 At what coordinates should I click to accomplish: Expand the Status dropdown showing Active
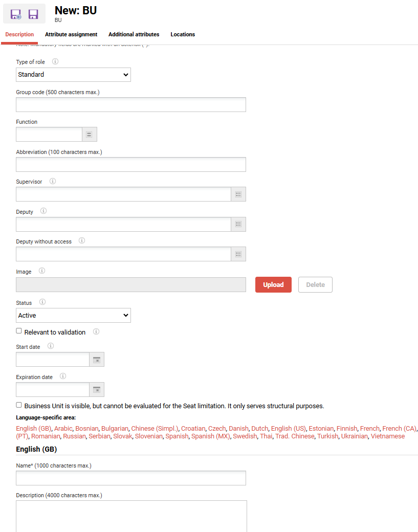click(73, 316)
